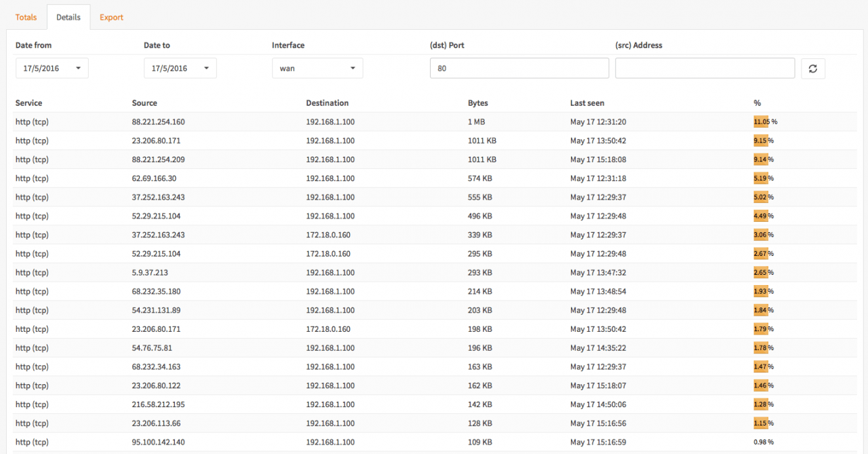868x454 pixels.
Task: Click the (dst) Port input field
Action: (x=519, y=69)
